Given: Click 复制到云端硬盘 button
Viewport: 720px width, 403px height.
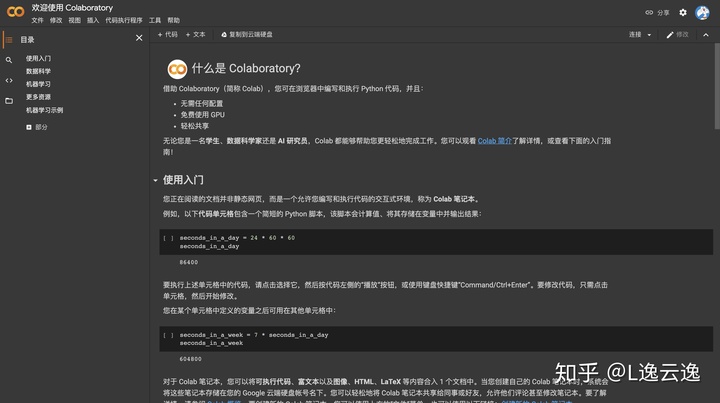Looking at the screenshot, I should pyautogui.click(x=247, y=34).
